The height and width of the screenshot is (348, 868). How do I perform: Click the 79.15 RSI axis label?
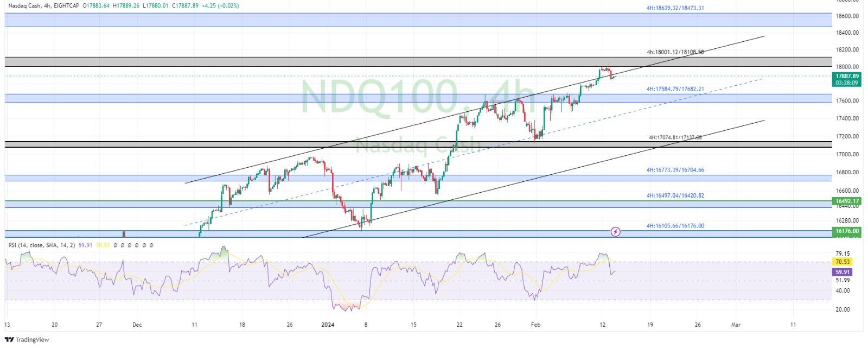(x=843, y=254)
